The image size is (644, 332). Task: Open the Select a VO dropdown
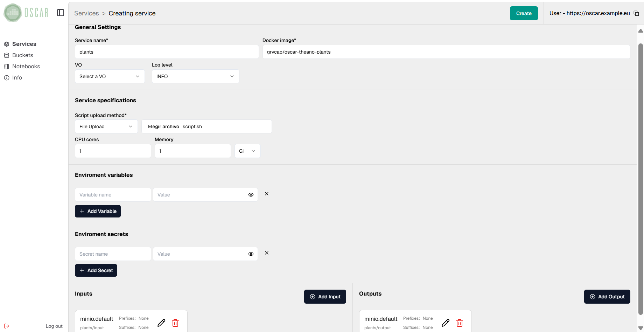tap(110, 76)
